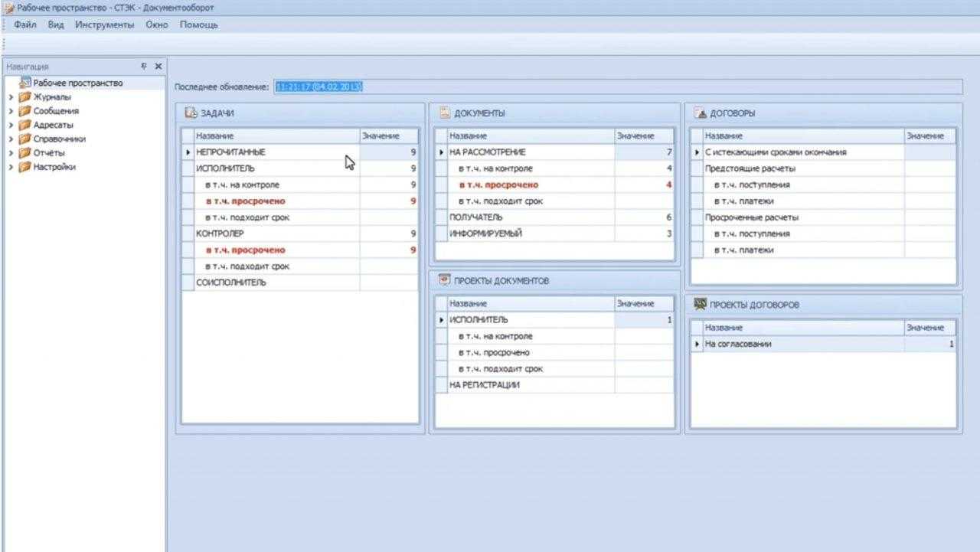Select the red 'в т.ч. просрочено' row under НА РАССМОТРЕНИЕ
The height and width of the screenshot is (552, 980).
498,185
